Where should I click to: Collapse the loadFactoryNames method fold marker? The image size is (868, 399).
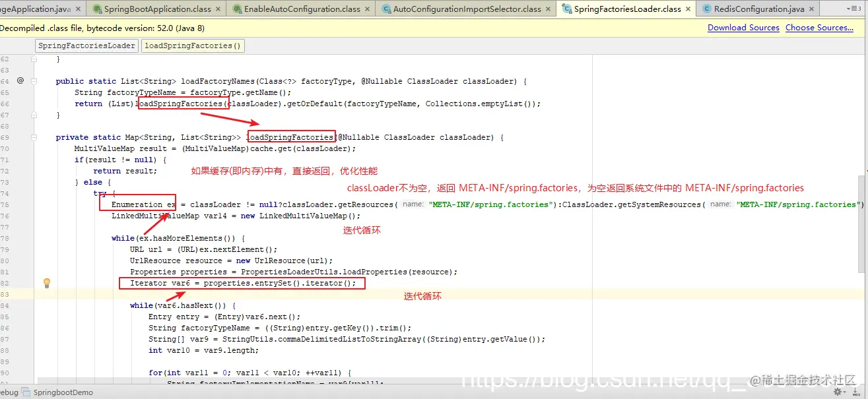coord(35,81)
